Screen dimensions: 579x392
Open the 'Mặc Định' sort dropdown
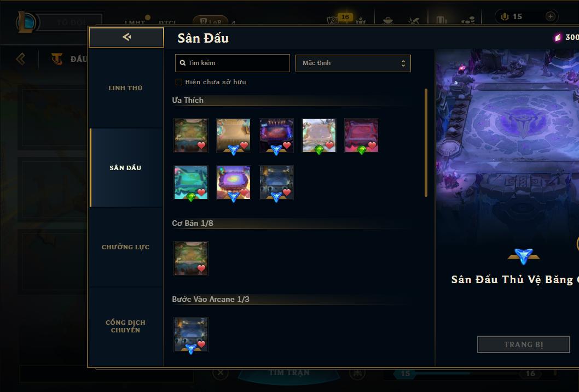pyautogui.click(x=353, y=63)
